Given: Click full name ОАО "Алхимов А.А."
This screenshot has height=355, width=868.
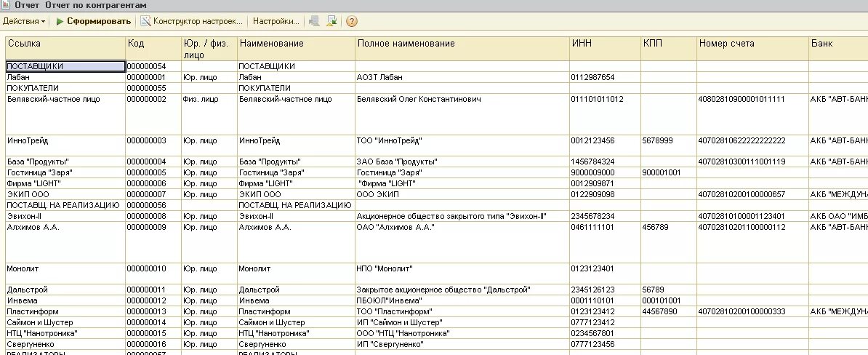Looking at the screenshot, I should tap(462, 242).
